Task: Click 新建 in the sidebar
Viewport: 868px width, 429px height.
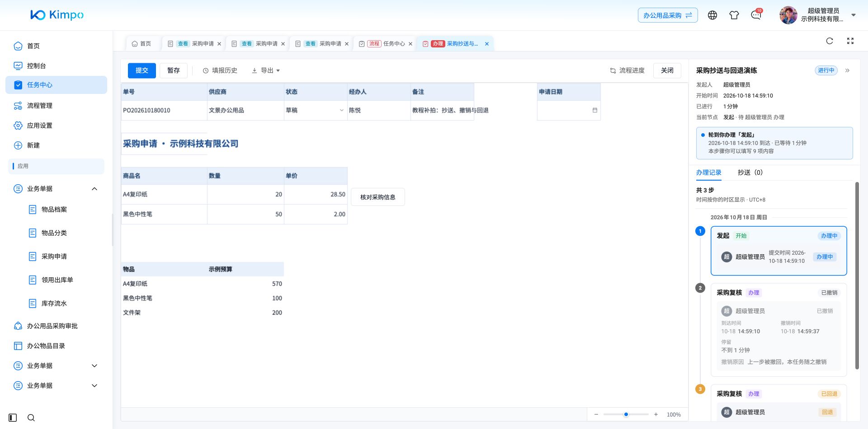Action: point(56,145)
